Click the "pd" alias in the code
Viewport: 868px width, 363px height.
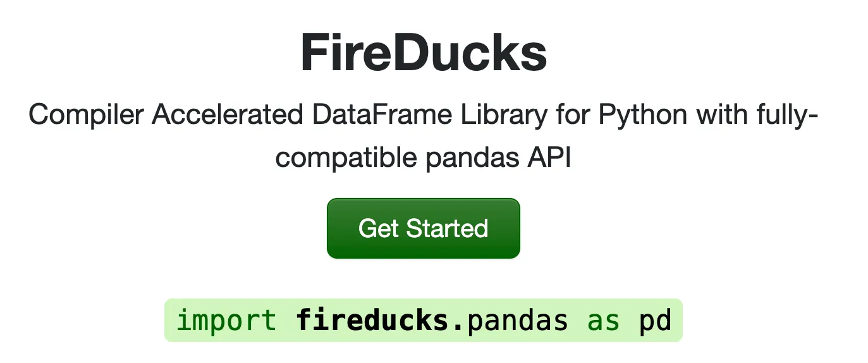pos(654,321)
